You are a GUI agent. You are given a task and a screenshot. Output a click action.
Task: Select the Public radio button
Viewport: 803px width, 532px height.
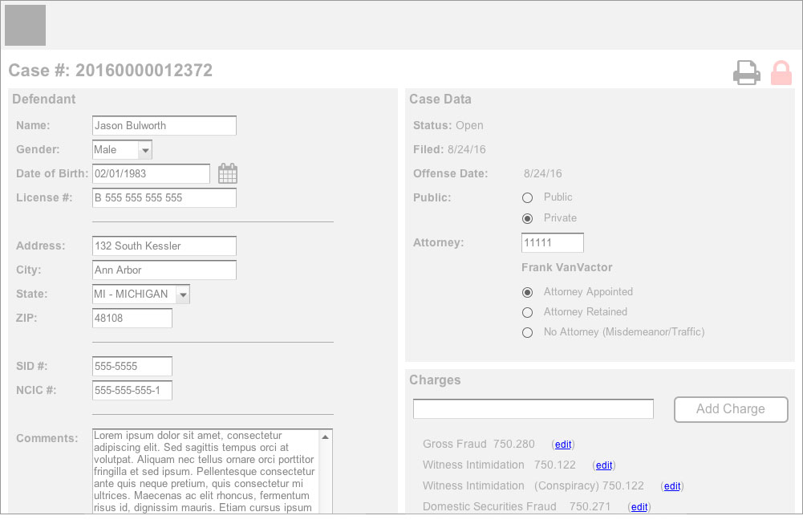[527, 197]
